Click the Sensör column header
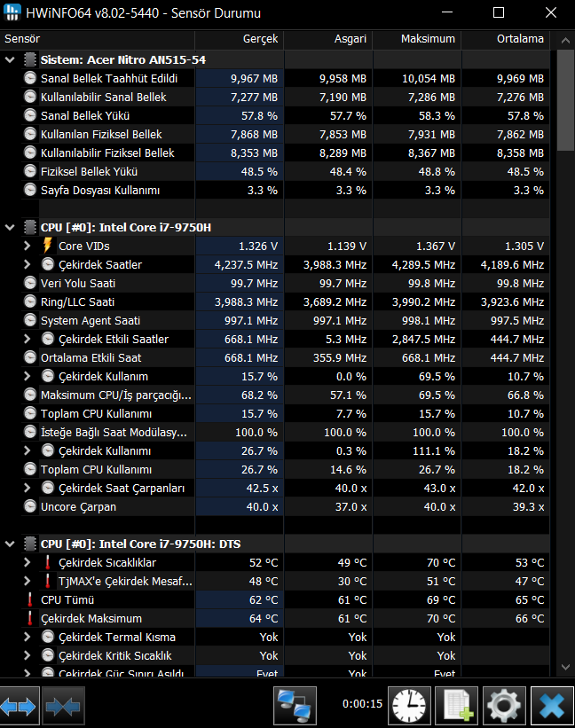 click(x=97, y=39)
